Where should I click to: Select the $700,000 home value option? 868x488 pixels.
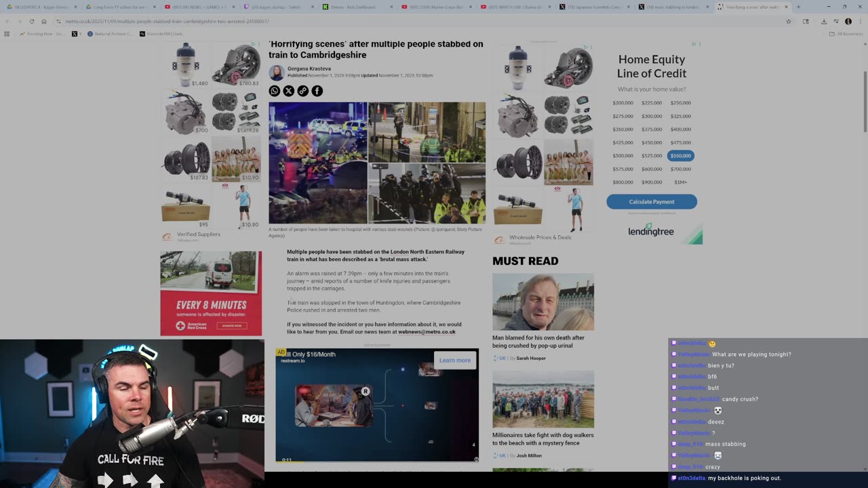(680, 169)
